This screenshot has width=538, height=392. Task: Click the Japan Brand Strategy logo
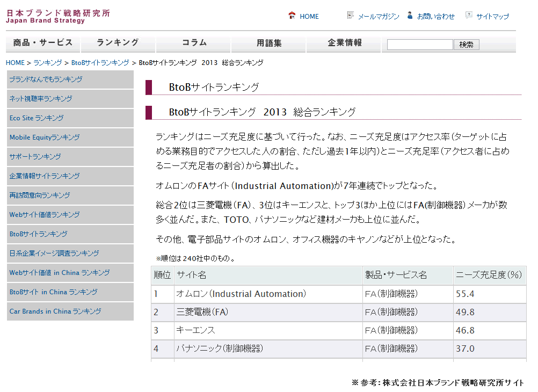click(x=58, y=16)
